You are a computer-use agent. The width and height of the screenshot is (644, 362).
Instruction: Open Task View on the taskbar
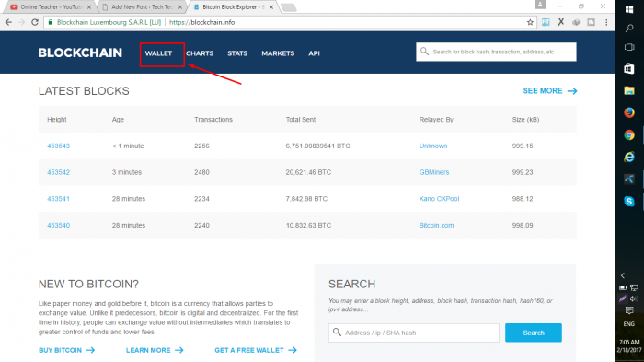pos(628,47)
